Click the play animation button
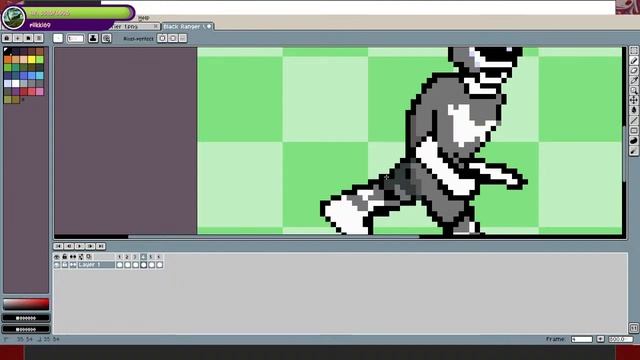This screenshot has height=360, width=640. tap(79, 246)
